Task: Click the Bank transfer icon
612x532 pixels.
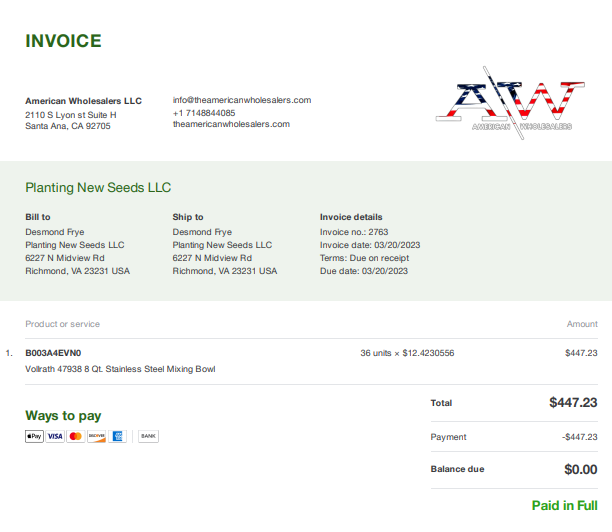Action: [148, 436]
